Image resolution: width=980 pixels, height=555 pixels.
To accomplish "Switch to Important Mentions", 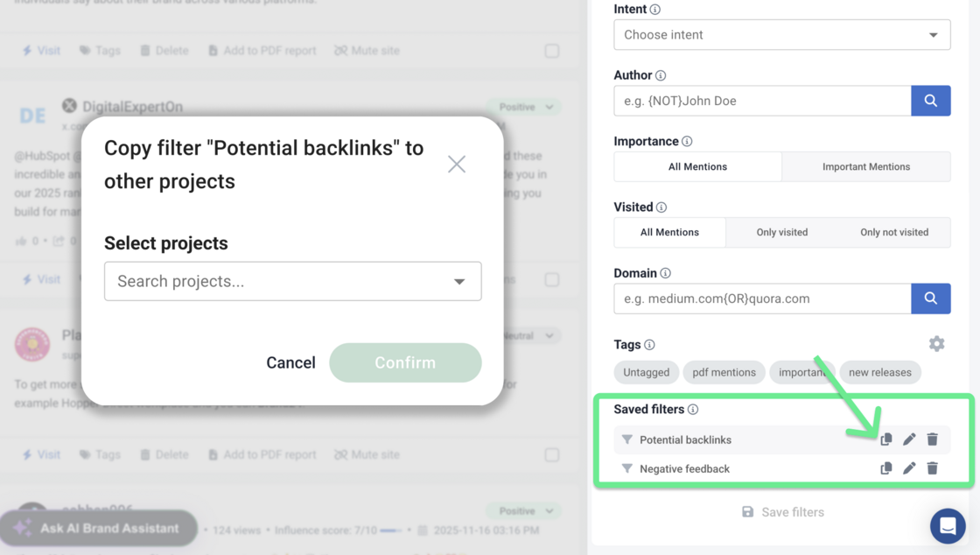I will (x=865, y=166).
